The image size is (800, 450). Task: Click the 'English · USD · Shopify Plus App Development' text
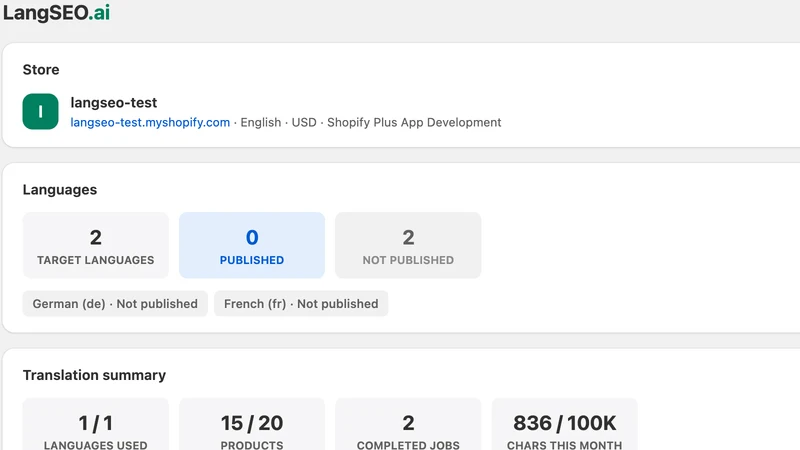point(371,122)
